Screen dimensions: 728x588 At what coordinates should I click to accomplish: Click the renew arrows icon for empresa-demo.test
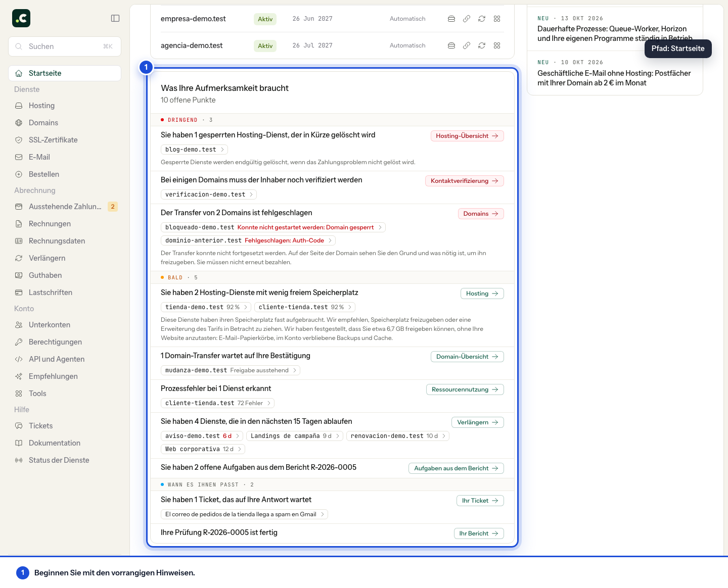[x=482, y=19]
